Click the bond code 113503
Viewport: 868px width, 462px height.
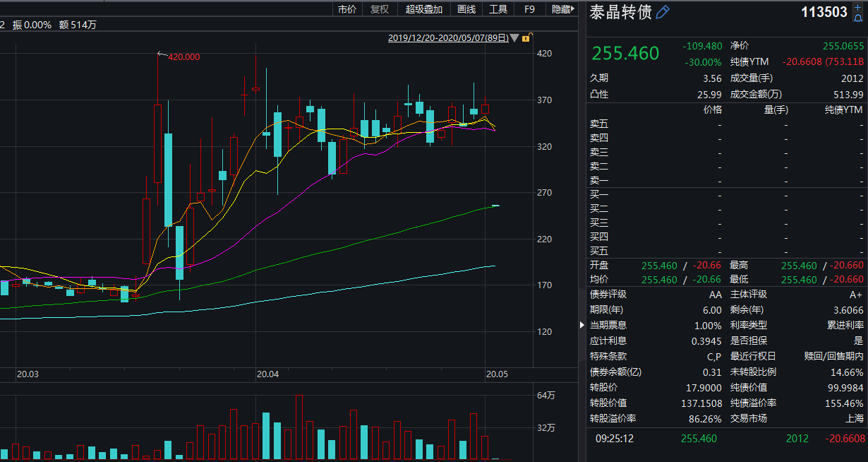[x=824, y=12]
